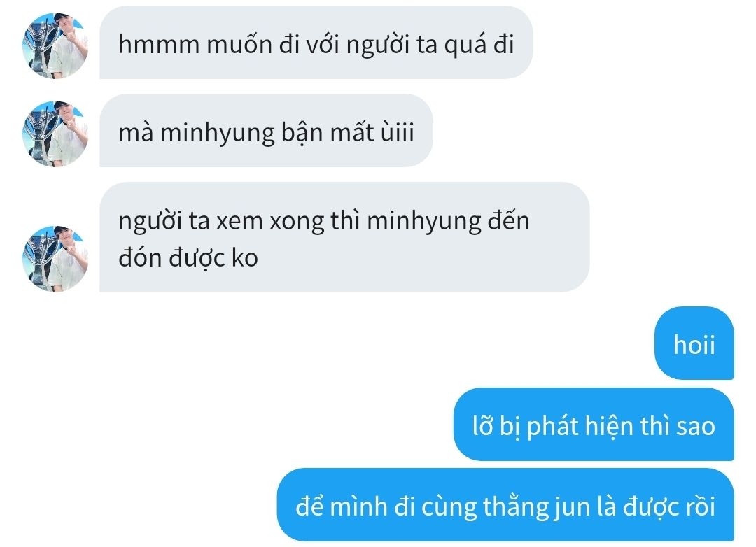This screenshot has height=547, width=756.
Task: Click 'quá đi' ending the first message
Action: click(479, 45)
